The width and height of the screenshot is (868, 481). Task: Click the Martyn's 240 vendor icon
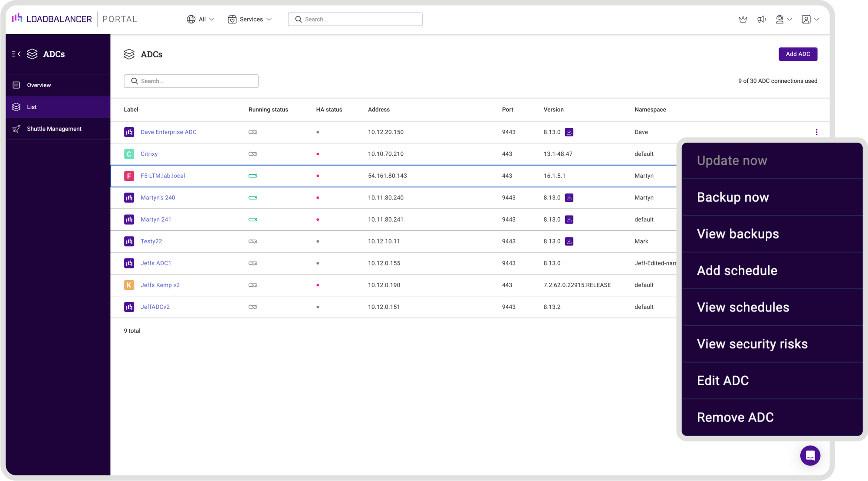(129, 198)
